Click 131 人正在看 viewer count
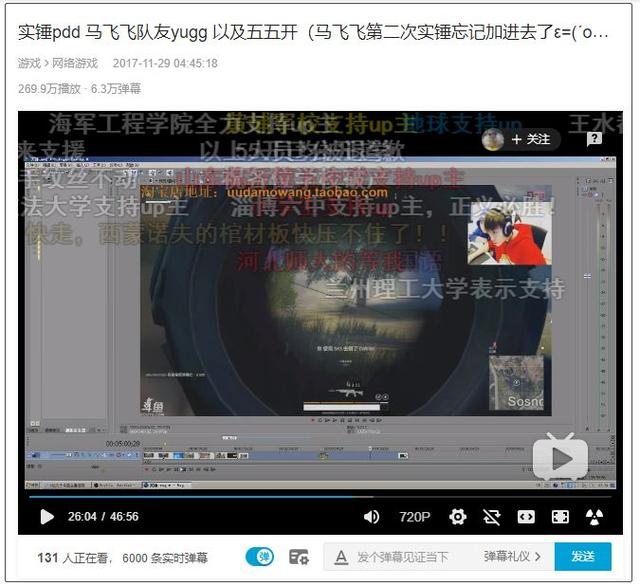The height and width of the screenshot is (586, 640). coord(73,558)
